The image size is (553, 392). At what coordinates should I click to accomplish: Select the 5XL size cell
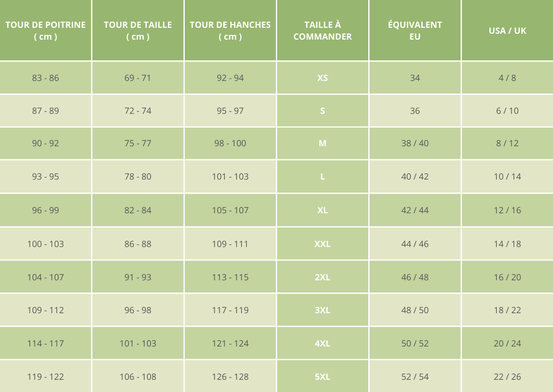point(323,377)
